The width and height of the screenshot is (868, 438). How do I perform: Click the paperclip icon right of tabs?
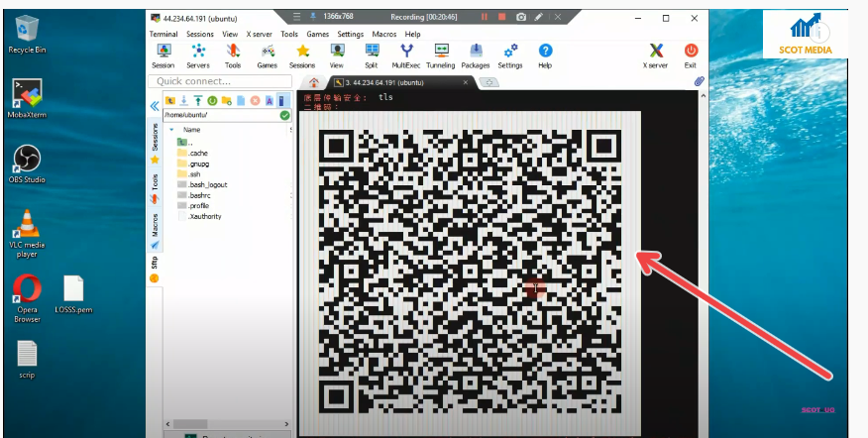tap(699, 81)
